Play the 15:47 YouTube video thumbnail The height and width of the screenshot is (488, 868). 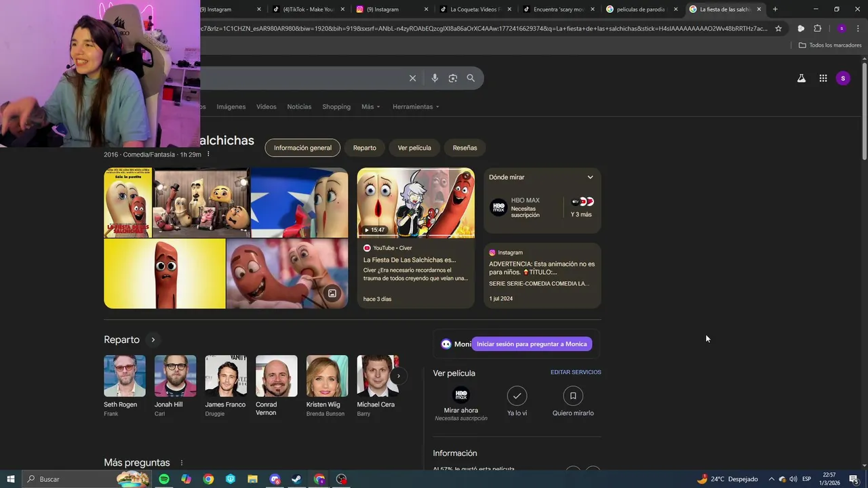point(416,203)
